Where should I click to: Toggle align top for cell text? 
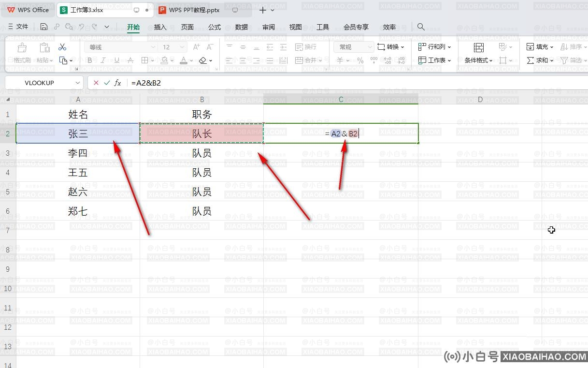pos(229,47)
